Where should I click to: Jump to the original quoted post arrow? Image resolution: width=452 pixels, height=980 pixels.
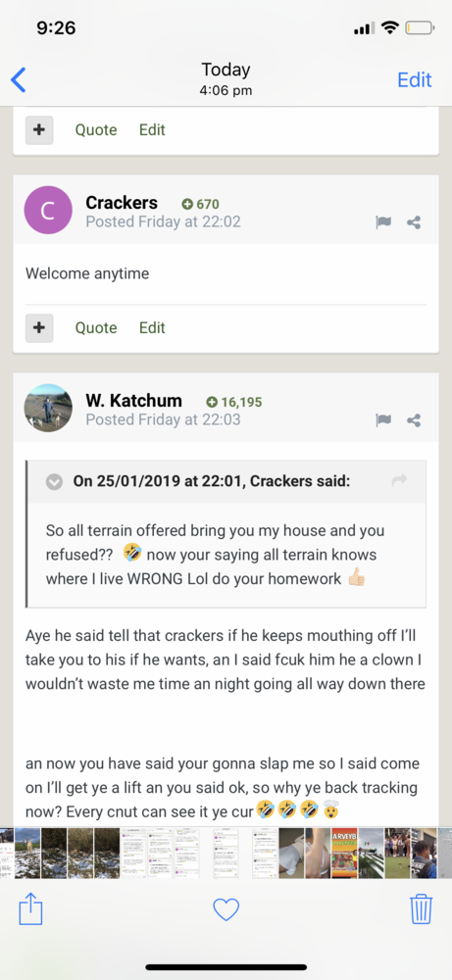[399, 480]
